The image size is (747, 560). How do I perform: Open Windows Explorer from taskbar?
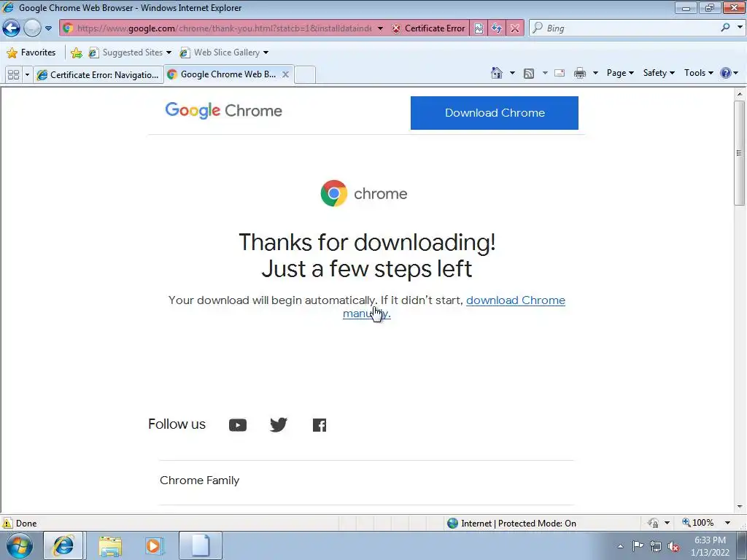[x=110, y=545]
